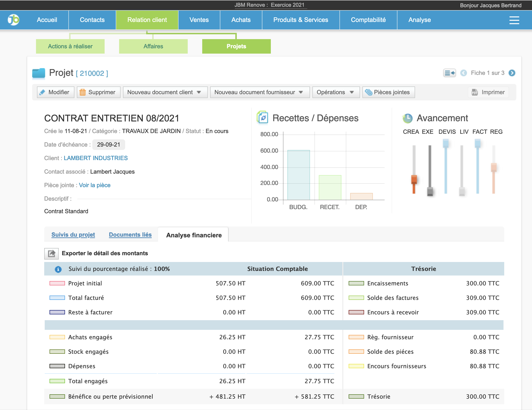Screen dimensions: 532x410
Task: Open the Accueil menu
Action: point(47,20)
